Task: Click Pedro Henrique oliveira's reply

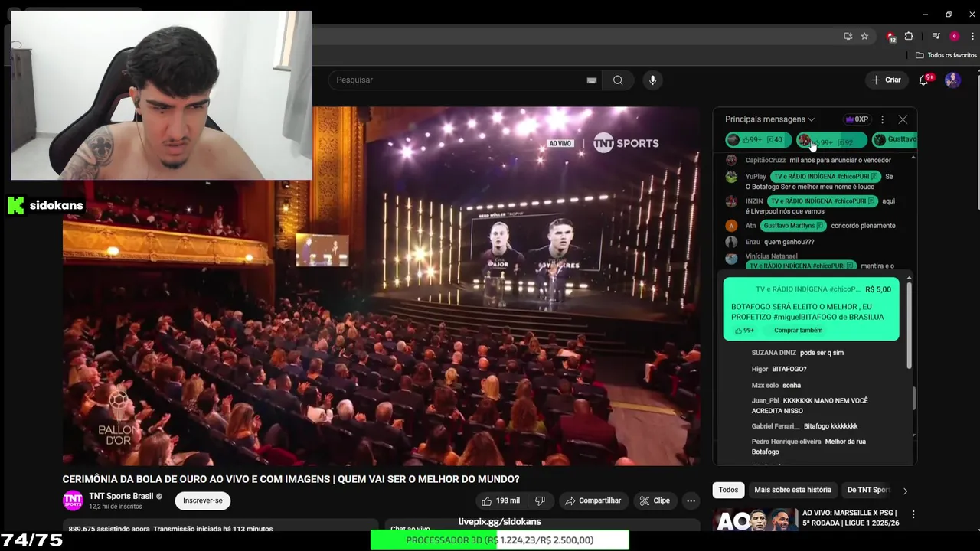Action: click(808, 447)
